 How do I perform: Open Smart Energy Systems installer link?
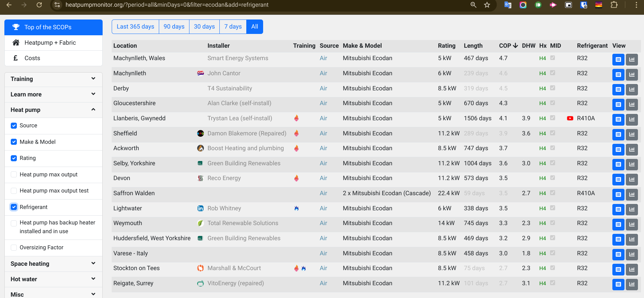pyautogui.click(x=238, y=58)
